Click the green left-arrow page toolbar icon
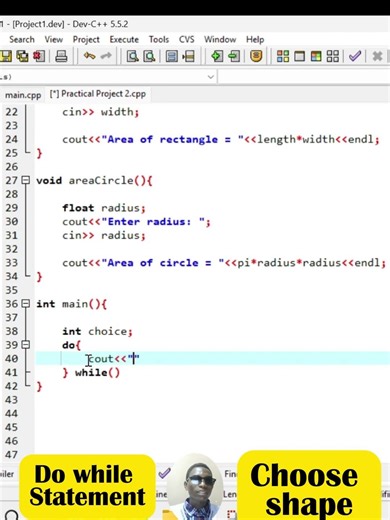This screenshot has width=390, height=520. (x=234, y=56)
